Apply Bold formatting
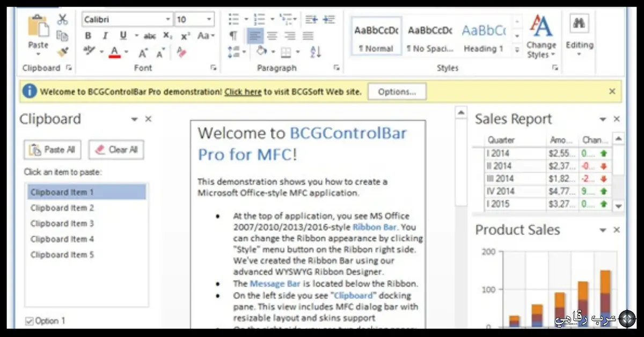Viewport: 644px width, 337px height. (x=88, y=36)
